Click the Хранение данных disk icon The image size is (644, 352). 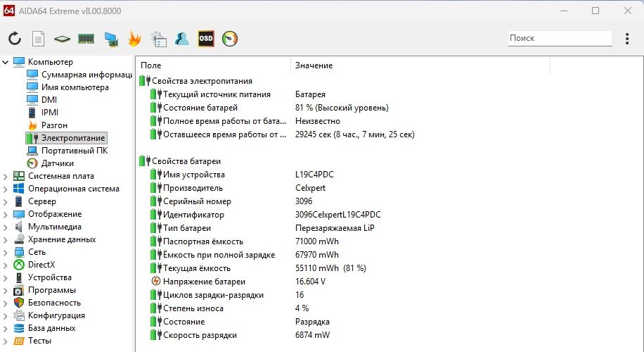[19, 239]
